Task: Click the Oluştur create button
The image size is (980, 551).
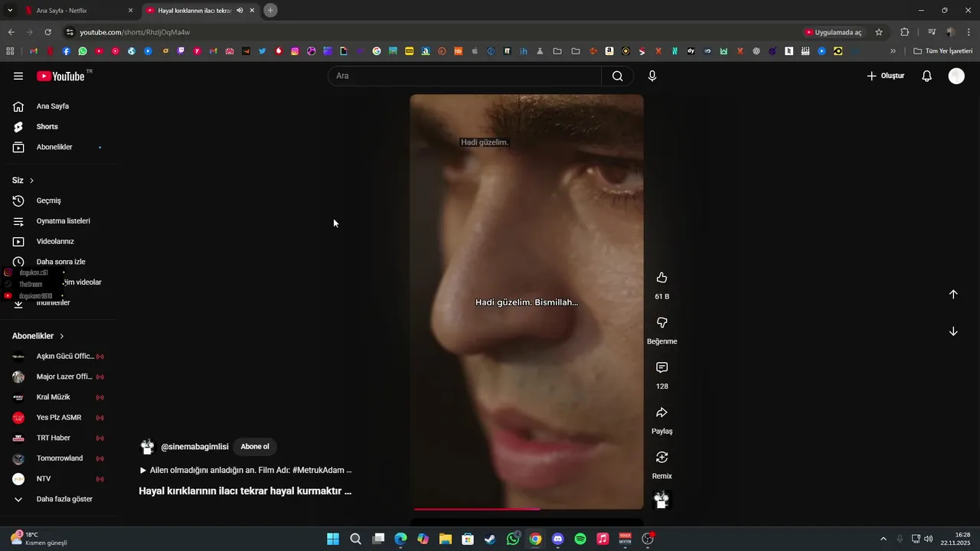Action: click(886, 76)
